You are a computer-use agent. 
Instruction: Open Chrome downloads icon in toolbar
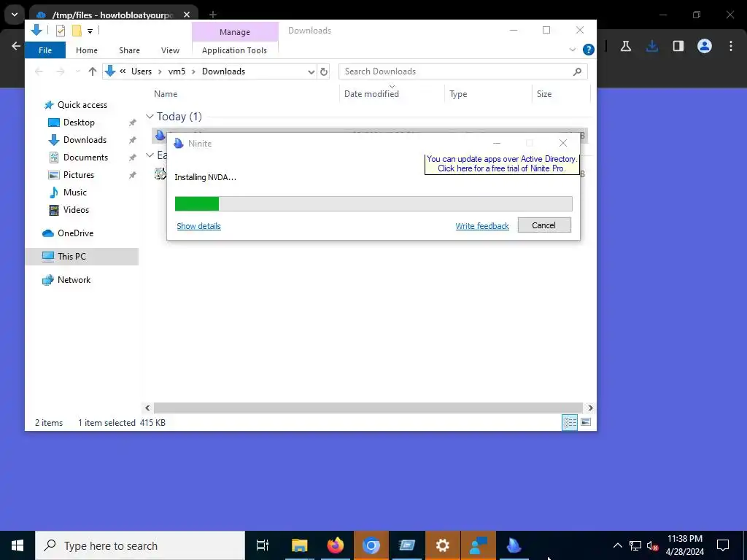click(x=652, y=46)
